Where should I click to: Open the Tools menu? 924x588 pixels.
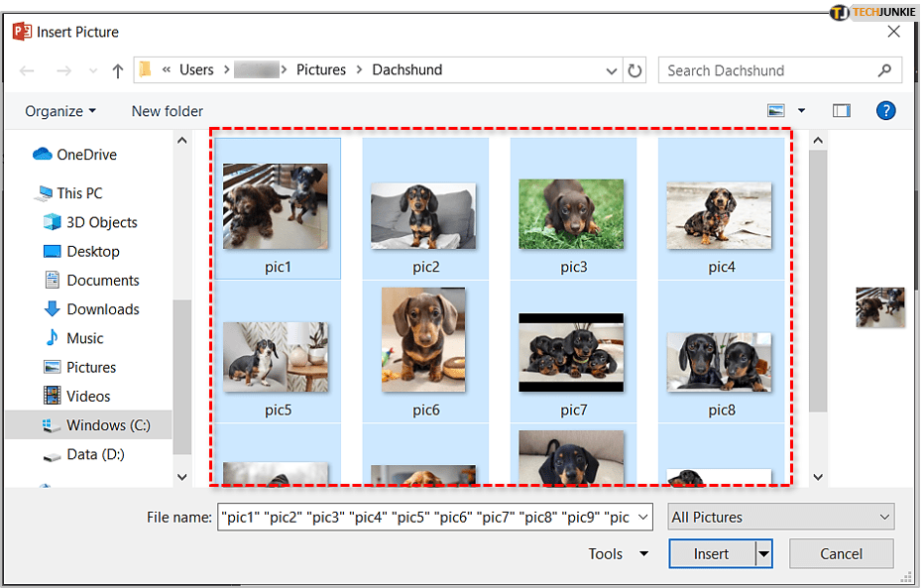pos(617,554)
